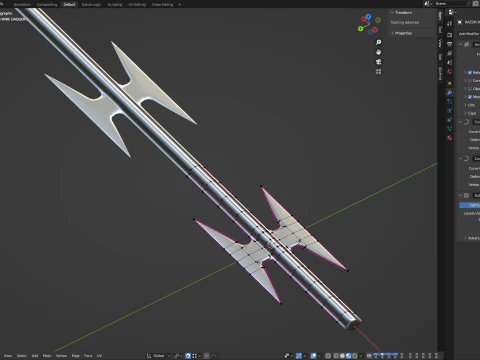Open the View tab in sidebar
480x360 pixels.
tap(440, 43)
